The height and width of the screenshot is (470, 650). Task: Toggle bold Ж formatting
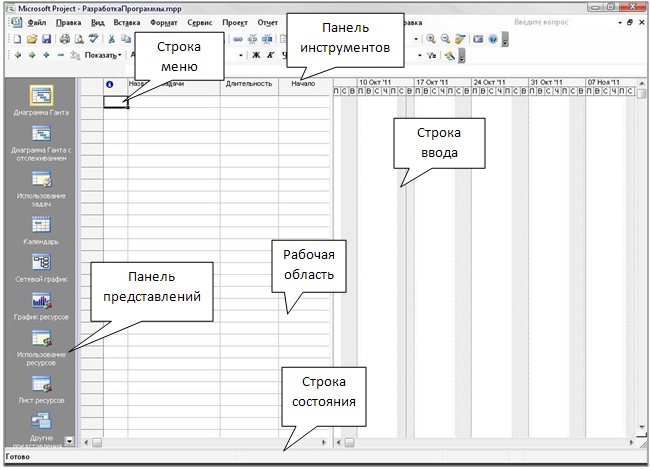[x=256, y=55]
